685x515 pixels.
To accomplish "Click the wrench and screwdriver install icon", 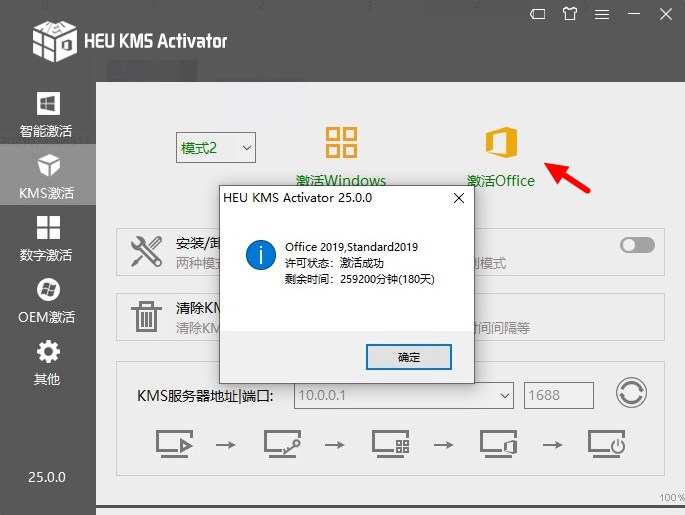I will point(146,251).
